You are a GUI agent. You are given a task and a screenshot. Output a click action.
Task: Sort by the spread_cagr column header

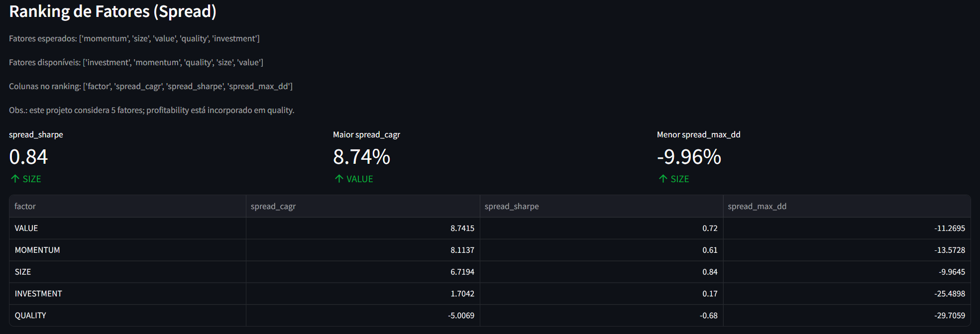(x=363, y=206)
